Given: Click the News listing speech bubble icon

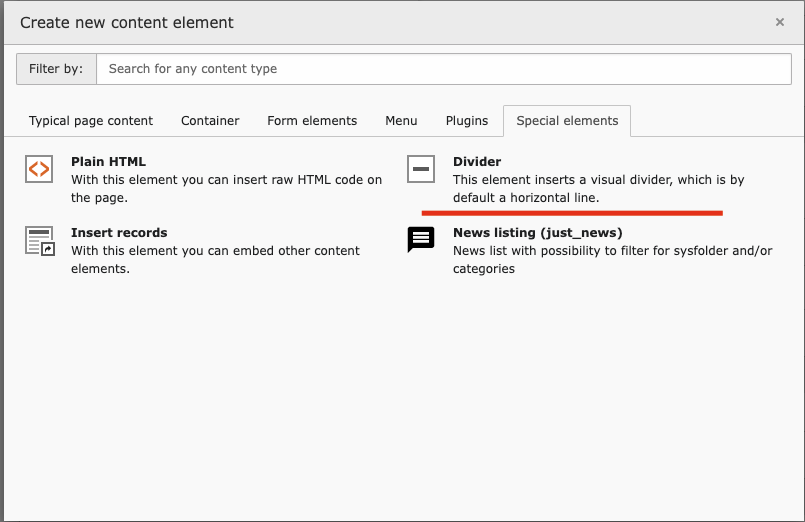Looking at the screenshot, I should pyautogui.click(x=421, y=240).
